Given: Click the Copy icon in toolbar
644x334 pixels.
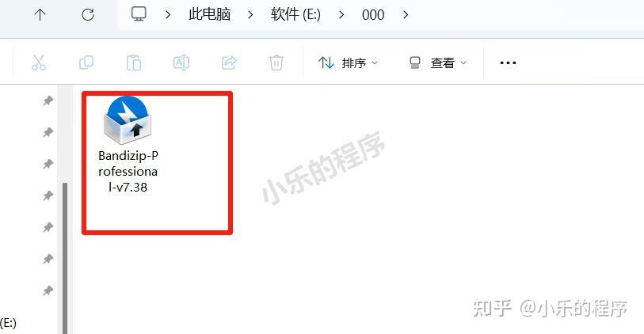Looking at the screenshot, I should click(x=86, y=63).
